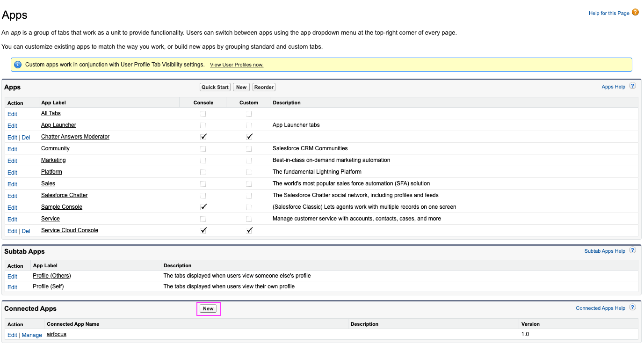Toggle Console checkbox for Marketing row
The width and height of the screenshot is (644, 352).
tap(203, 161)
